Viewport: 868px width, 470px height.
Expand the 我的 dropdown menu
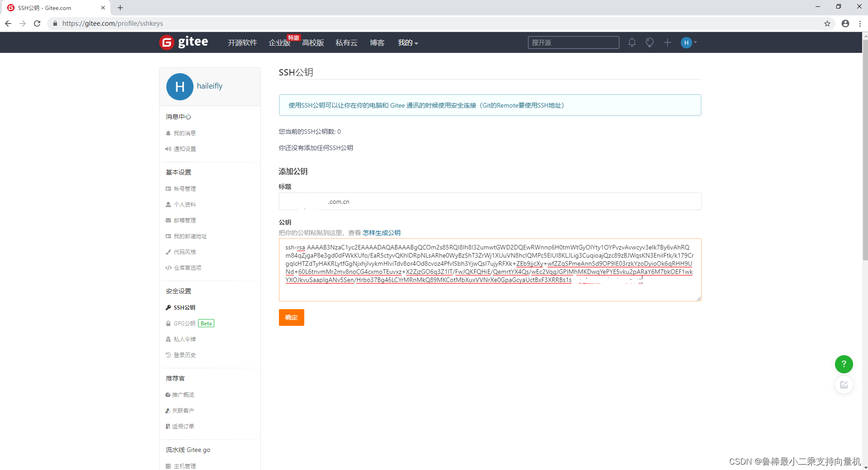408,42
